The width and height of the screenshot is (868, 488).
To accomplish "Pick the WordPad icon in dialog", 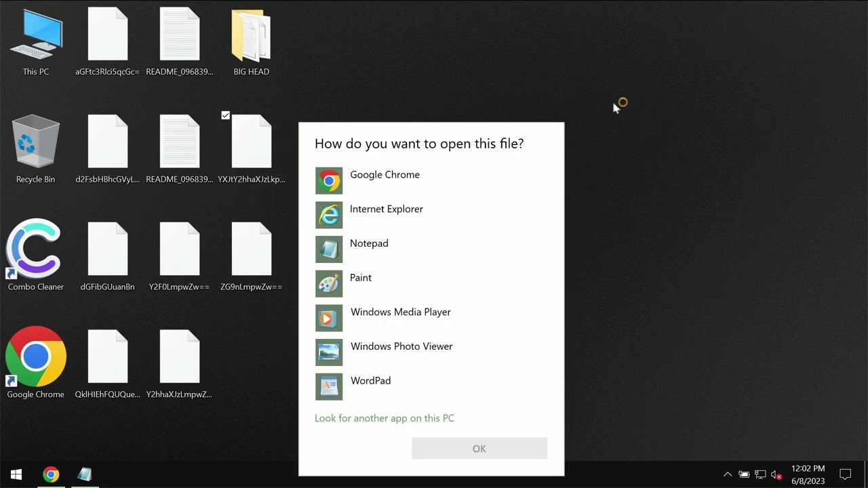I will click(x=329, y=386).
